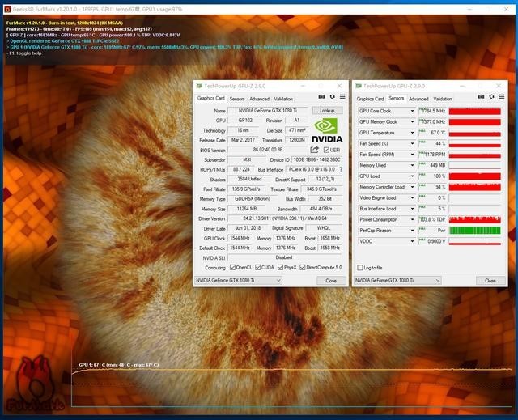Click the GPU Temperature reading 67.0 °C
This screenshot has width=518, height=420.
pyautogui.click(x=432, y=133)
